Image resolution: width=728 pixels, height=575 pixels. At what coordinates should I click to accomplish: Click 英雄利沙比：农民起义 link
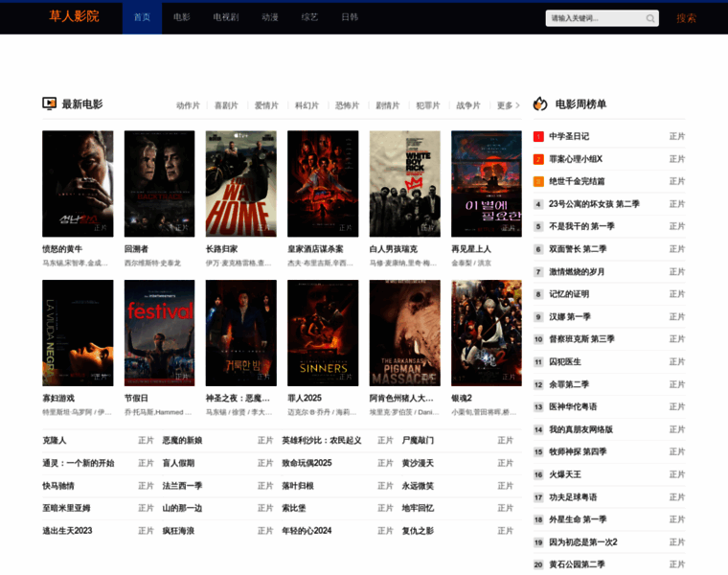tap(321, 440)
